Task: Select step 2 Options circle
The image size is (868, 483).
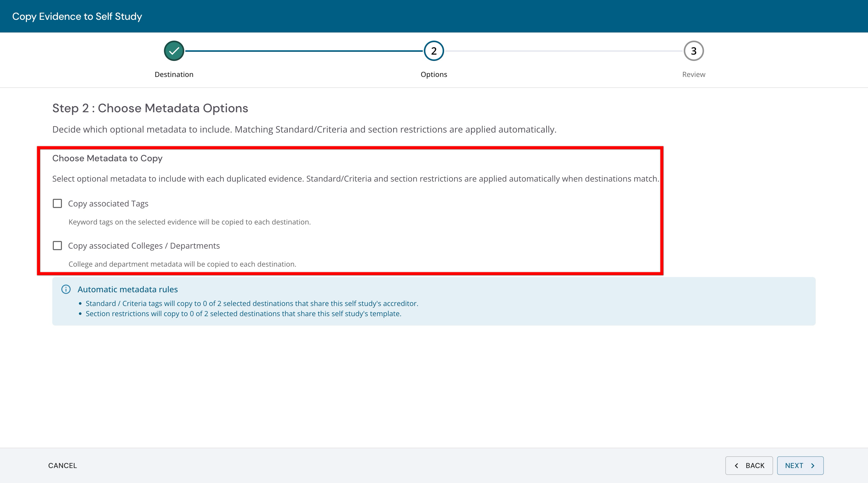Action: tap(434, 51)
